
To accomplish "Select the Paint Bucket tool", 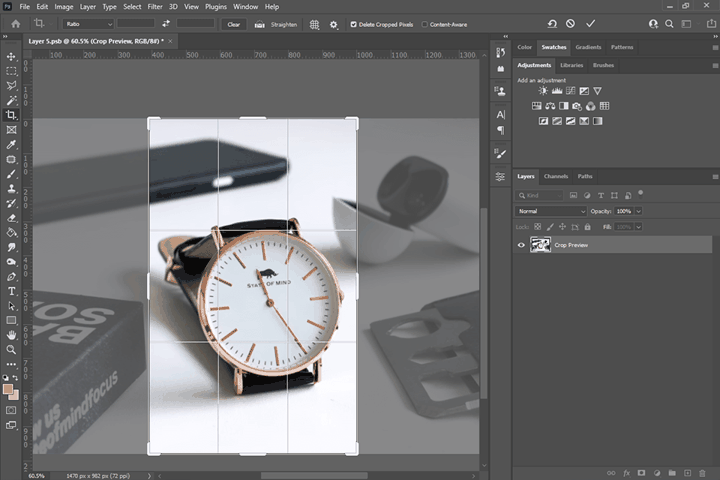I will click(x=11, y=233).
